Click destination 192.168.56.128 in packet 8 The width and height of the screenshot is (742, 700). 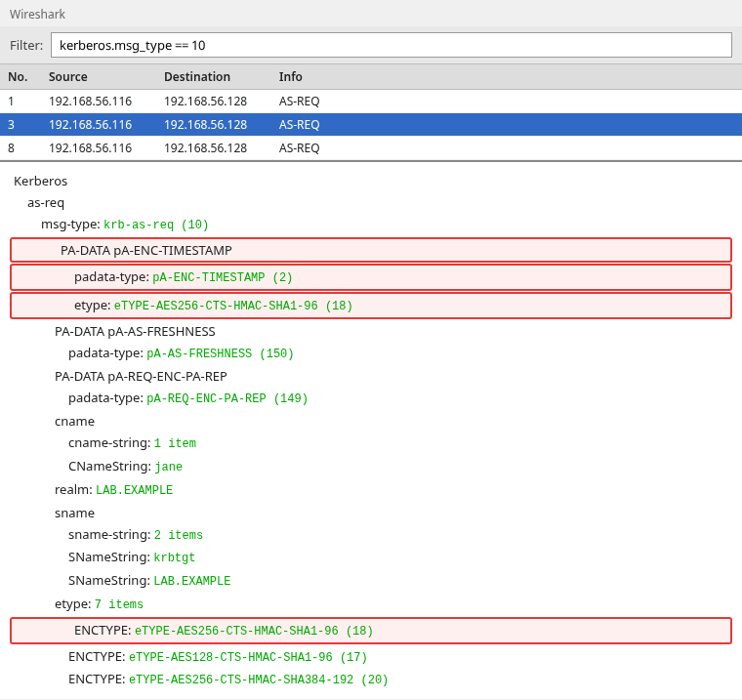click(x=205, y=148)
